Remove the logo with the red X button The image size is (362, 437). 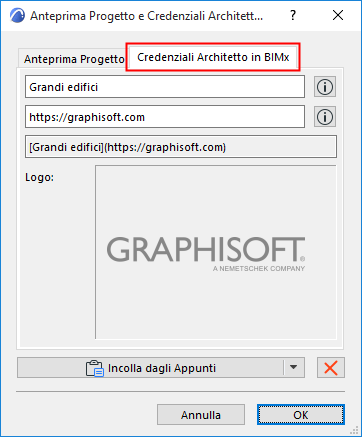coord(331,368)
